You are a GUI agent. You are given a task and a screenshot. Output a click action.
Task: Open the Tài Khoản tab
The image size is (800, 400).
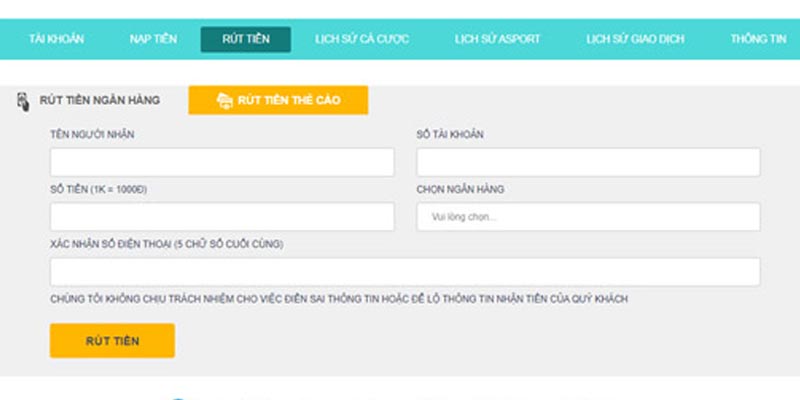pos(56,39)
